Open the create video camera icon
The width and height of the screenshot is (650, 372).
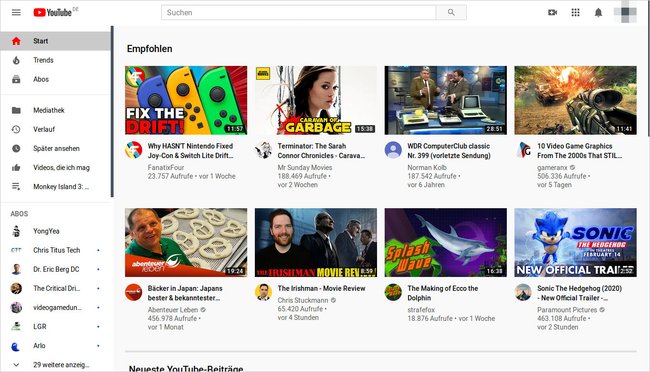pyautogui.click(x=552, y=12)
